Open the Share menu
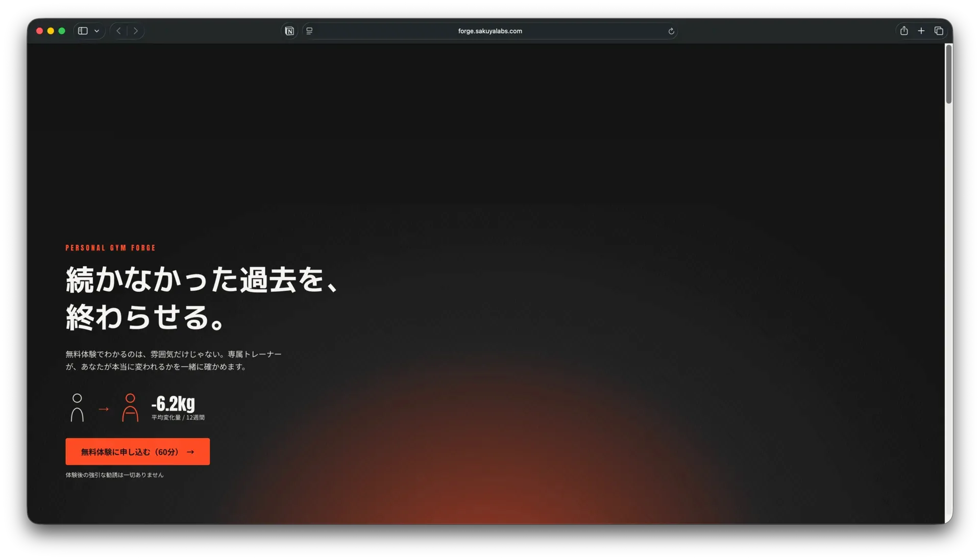 tap(904, 31)
